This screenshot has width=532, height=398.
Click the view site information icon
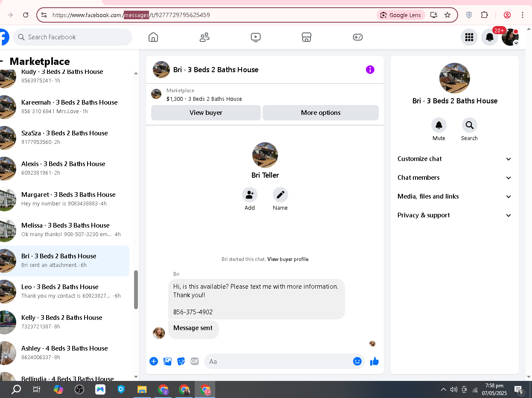pyautogui.click(x=44, y=15)
